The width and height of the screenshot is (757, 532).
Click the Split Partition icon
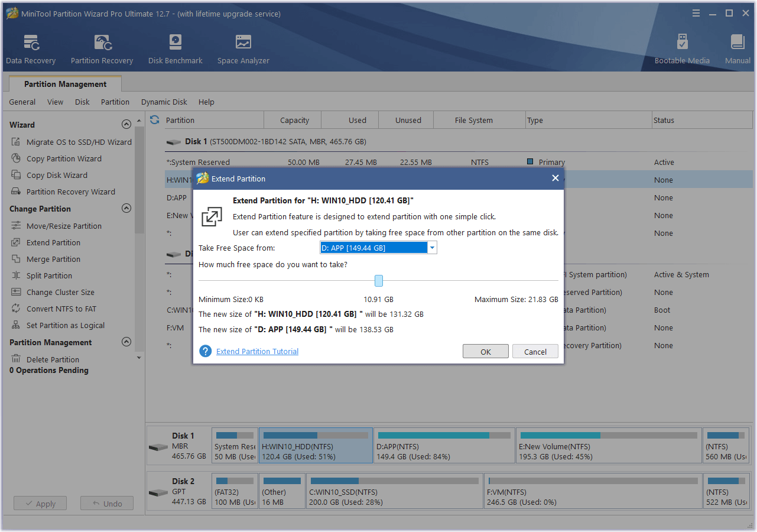(x=16, y=275)
